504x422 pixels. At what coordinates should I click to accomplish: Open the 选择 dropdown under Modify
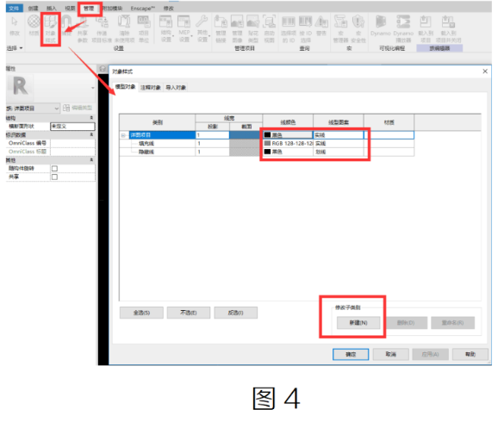(x=15, y=48)
